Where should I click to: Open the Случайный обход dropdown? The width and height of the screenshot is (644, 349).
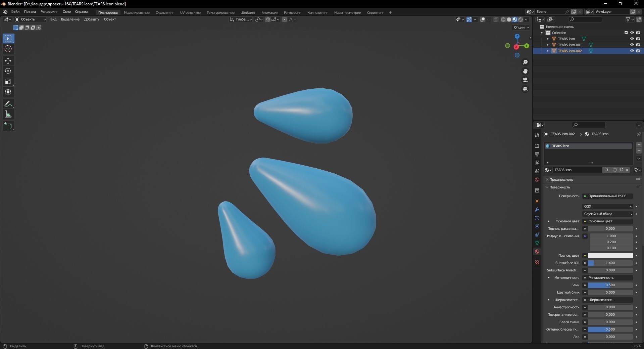coord(608,214)
